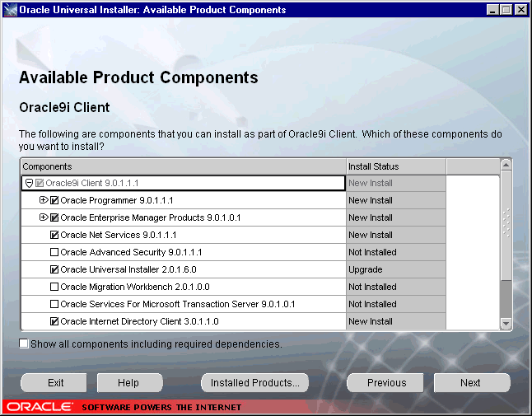Select Oracle Services For Microsoft Transaction Server label
Viewport: 532px width, 416px height.
coord(178,304)
